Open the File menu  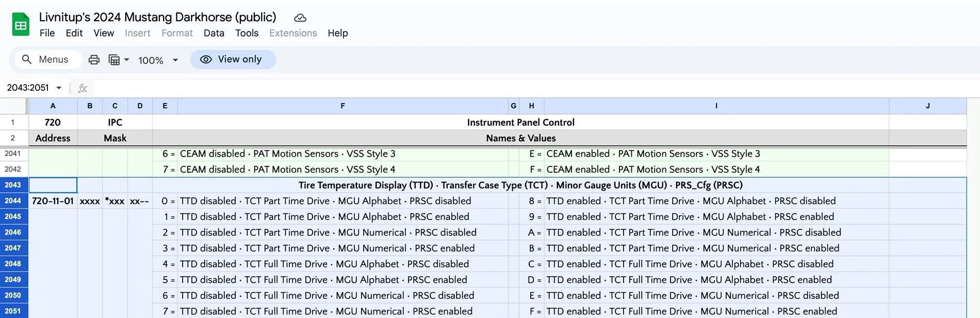click(47, 33)
